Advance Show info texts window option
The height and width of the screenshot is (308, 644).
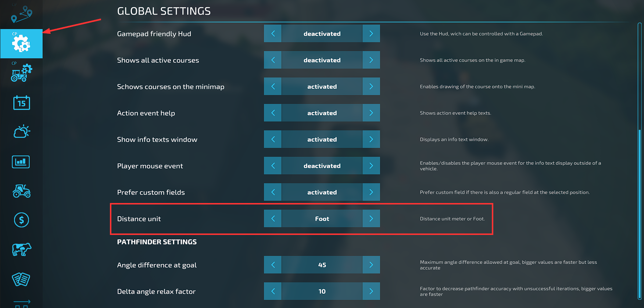pos(371,139)
